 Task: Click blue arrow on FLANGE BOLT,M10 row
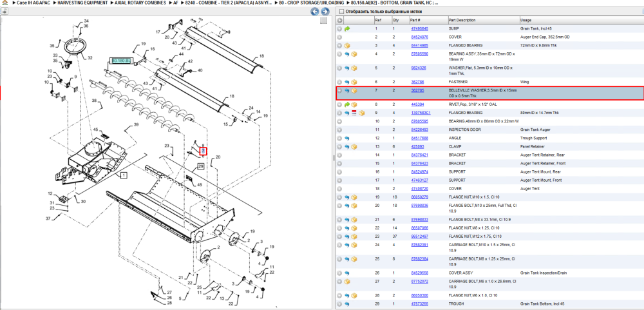(x=346, y=206)
